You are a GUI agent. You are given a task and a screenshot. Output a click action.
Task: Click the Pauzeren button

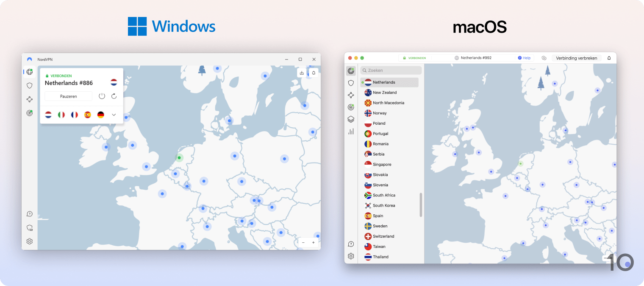pos(69,96)
